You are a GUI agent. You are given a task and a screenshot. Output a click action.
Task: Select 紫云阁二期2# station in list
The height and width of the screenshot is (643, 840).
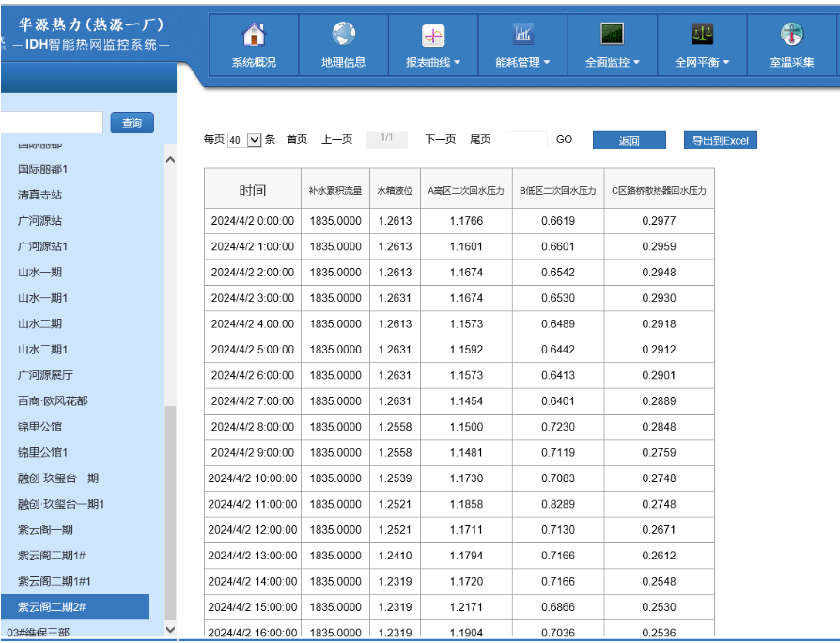pos(52,606)
